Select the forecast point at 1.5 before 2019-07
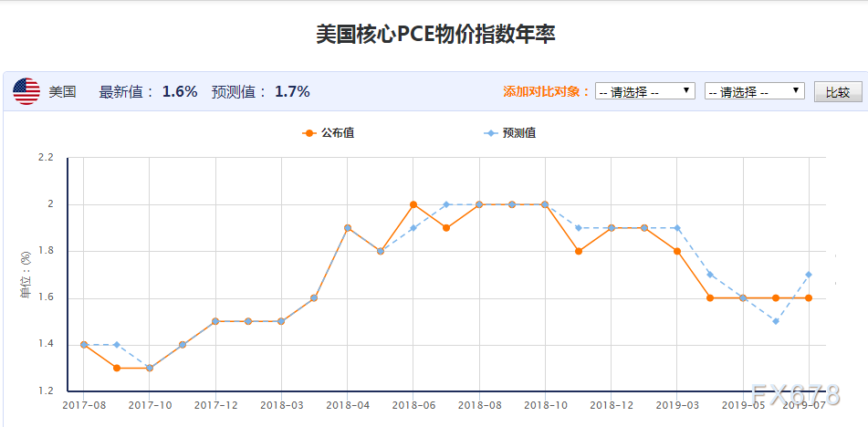The height and width of the screenshot is (427, 868). coord(776,321)
